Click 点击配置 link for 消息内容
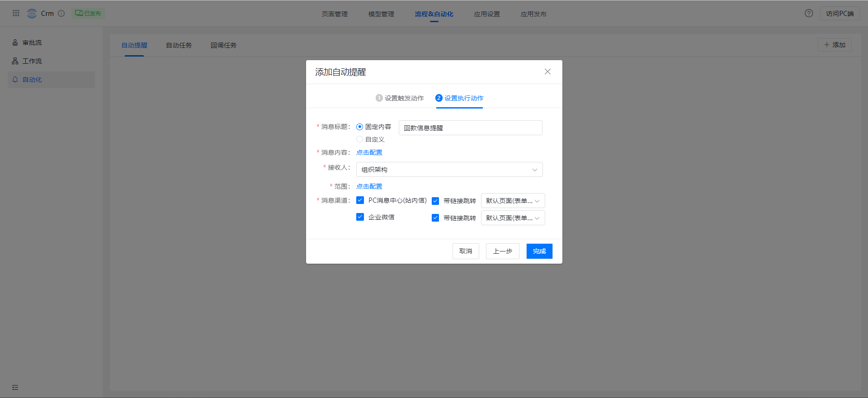 369,152
